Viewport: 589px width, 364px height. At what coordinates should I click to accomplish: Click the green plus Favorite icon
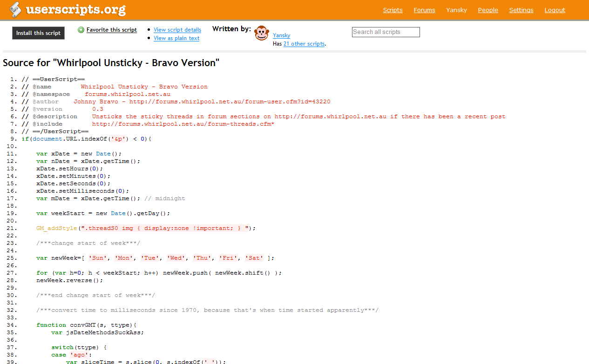81,30
